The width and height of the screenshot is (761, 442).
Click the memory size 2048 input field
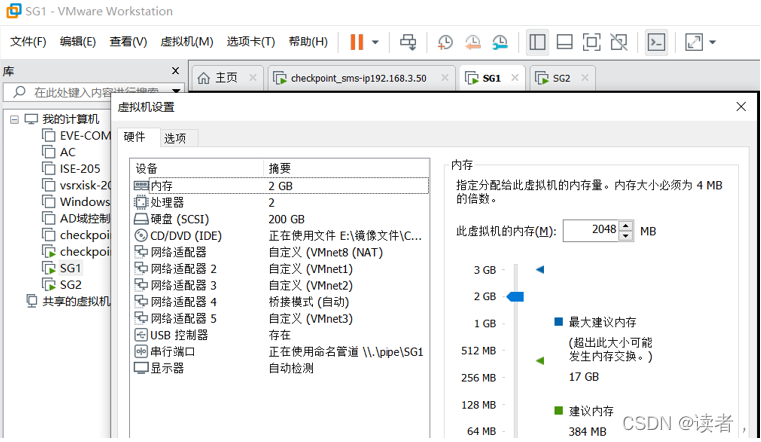pos(591,230)
